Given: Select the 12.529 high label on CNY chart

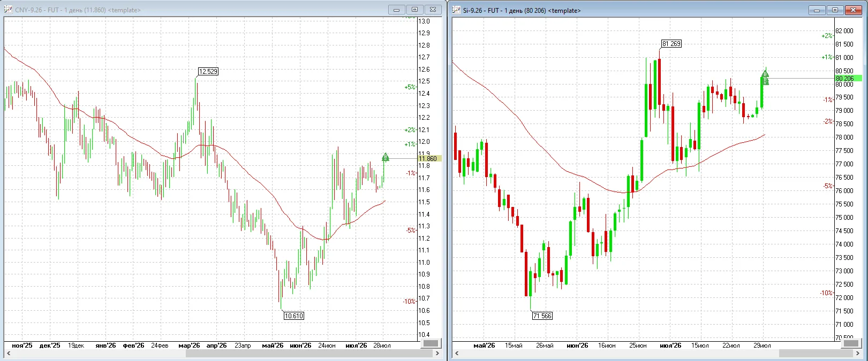Looking at the screenshot, I should point(208,72).
